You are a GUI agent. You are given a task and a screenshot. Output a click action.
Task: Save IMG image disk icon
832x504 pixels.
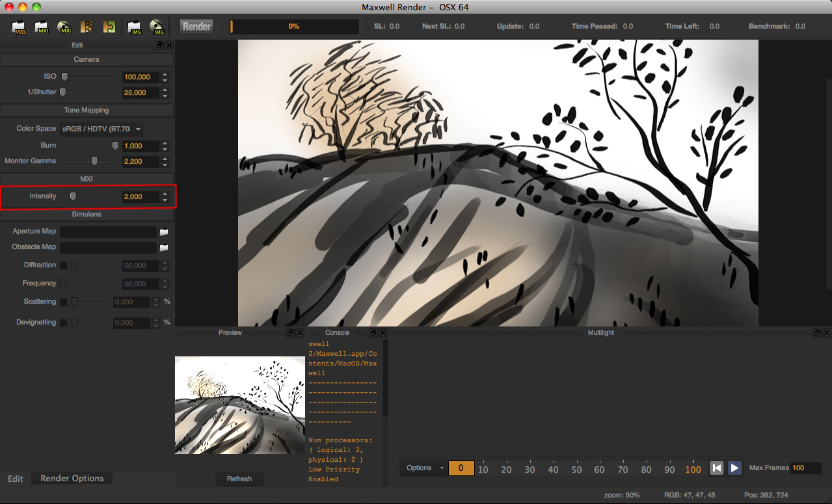[x=157, y=27]
